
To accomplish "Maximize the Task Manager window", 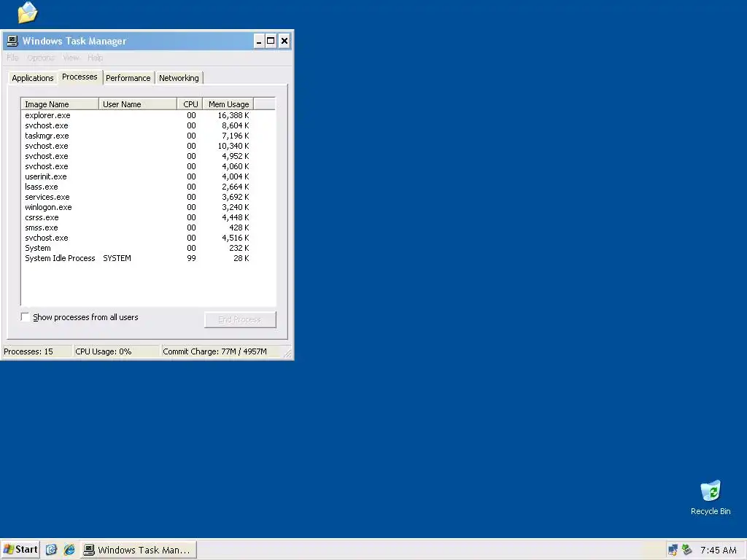I will click(x=271, y=41).
